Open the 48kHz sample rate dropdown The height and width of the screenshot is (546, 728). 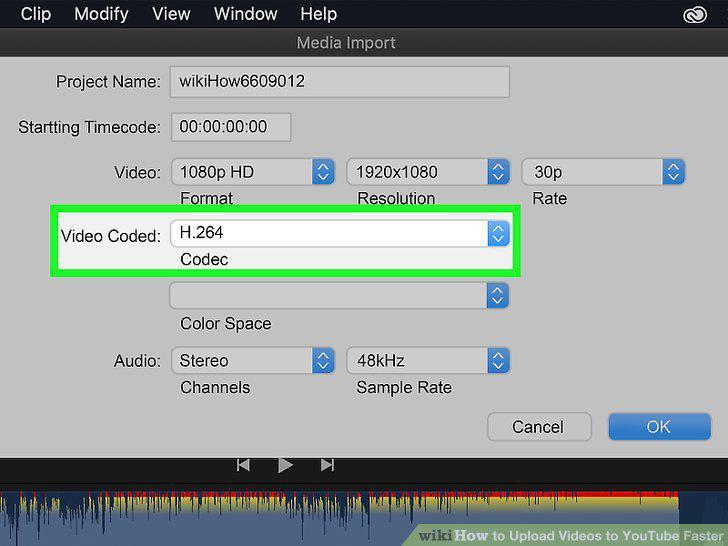pyautogui.click(x=428, y=360)
